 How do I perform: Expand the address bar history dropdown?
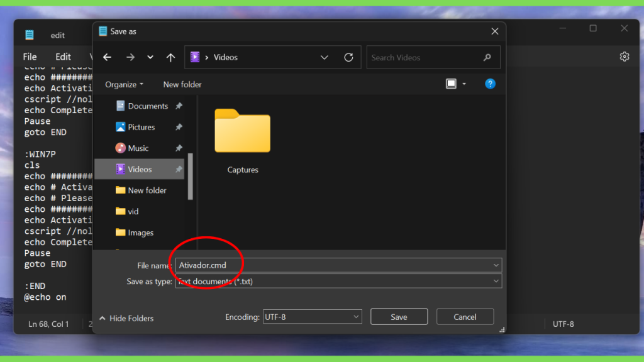[x=325, y=57]
